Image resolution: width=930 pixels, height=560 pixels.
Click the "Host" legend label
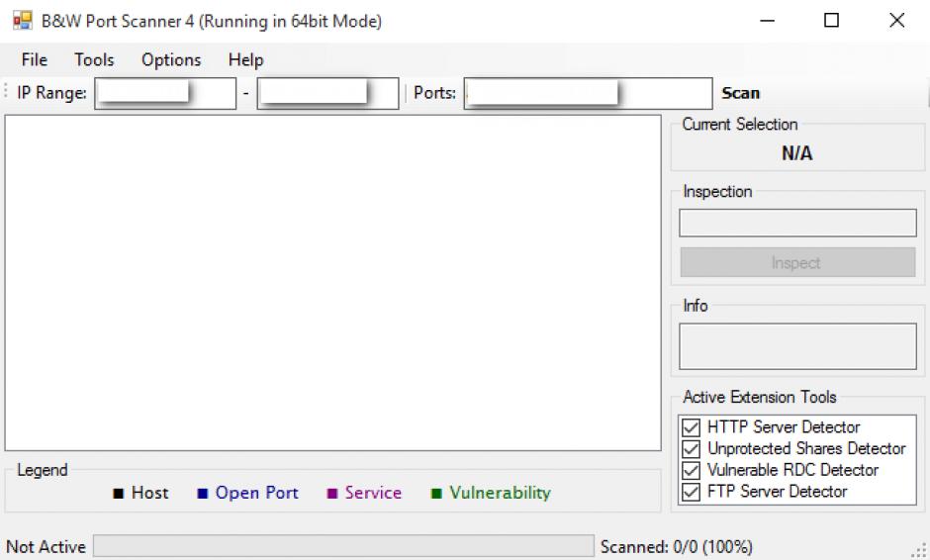pyautogui.click(x=149, y=493)
